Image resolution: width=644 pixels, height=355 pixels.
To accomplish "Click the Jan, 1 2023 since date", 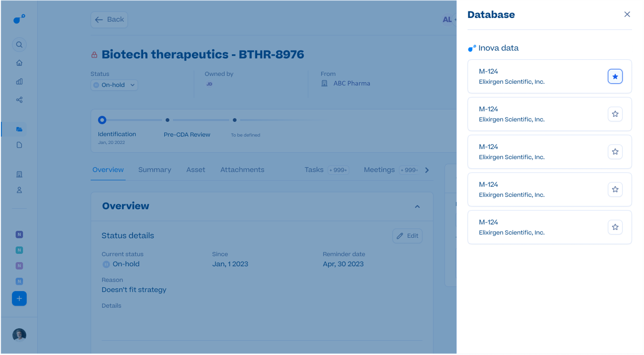I will coord(230,264).
